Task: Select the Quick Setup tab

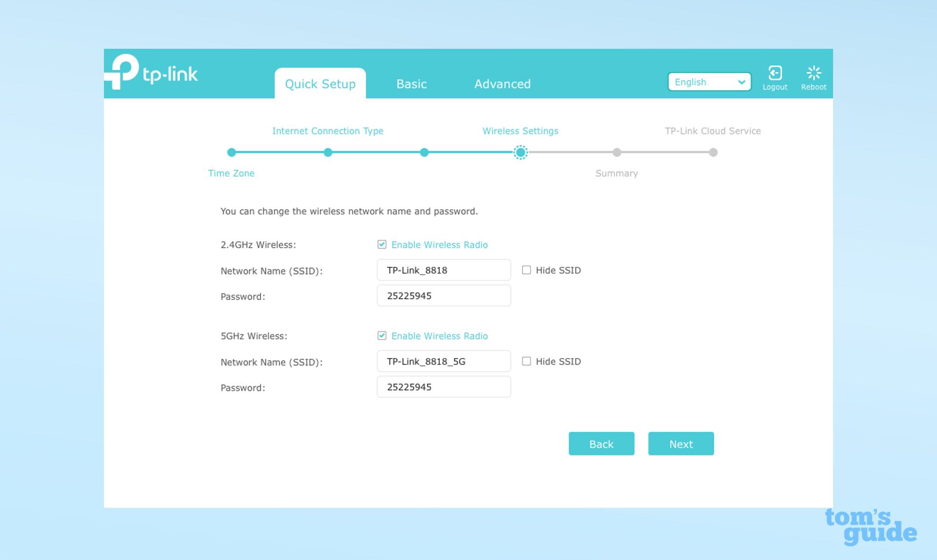Action: click(x=321, y=82)
